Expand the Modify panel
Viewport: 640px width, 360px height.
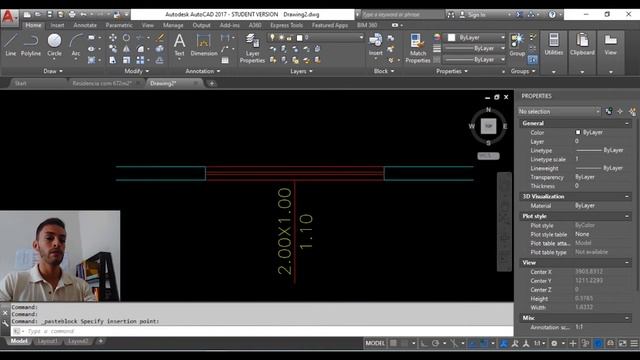pyautogui.click(x=136, y=71)
